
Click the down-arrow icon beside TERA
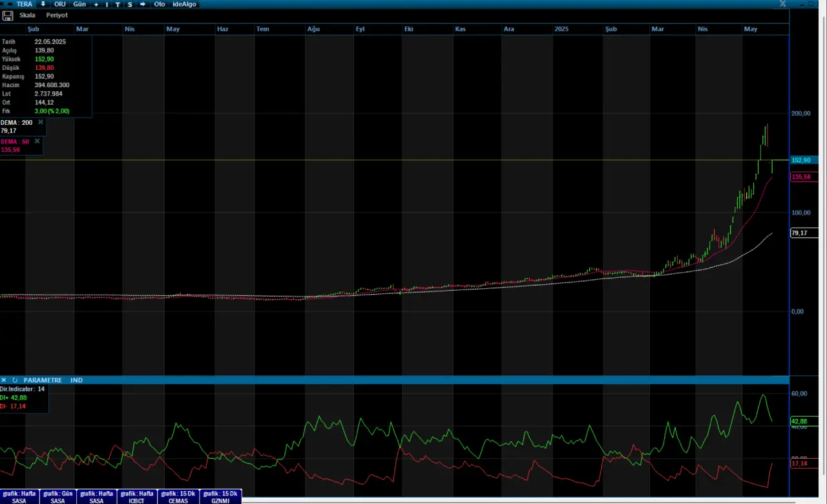point(43,4)
